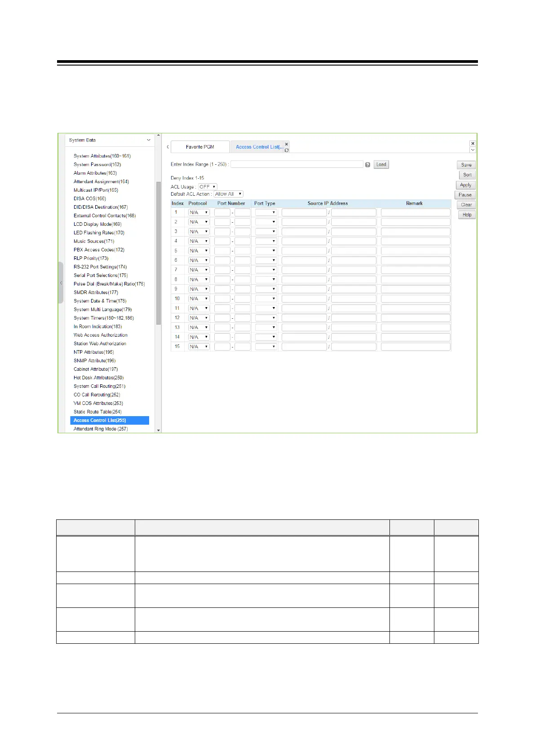Click the Remark field for index 12
Screen dimensions: 535x756
coord(416,318)
